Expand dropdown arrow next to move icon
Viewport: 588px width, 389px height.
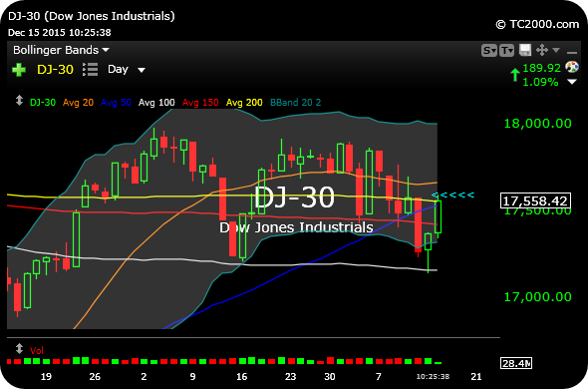[x=556, y=50]
